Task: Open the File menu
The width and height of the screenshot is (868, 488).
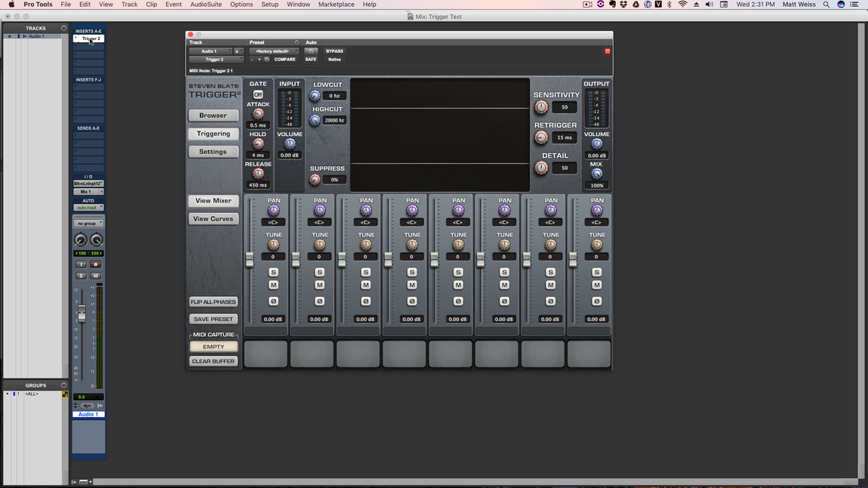Action: (x=66, y=5)
